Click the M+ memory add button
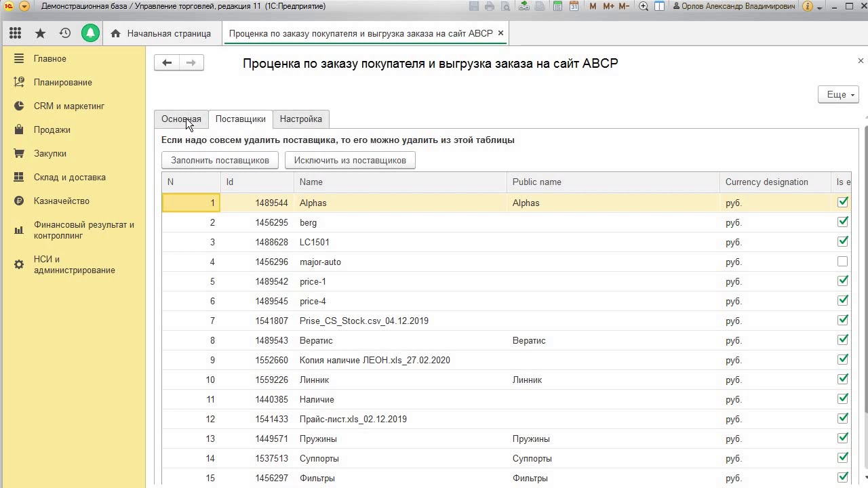The width and height of the screenshot is (868, 488). [608, 6]
